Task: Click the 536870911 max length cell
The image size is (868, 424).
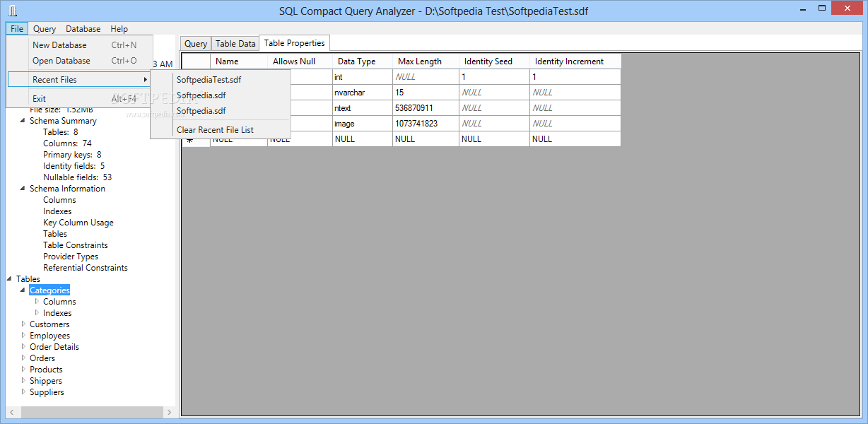Action: coord(426,108)
